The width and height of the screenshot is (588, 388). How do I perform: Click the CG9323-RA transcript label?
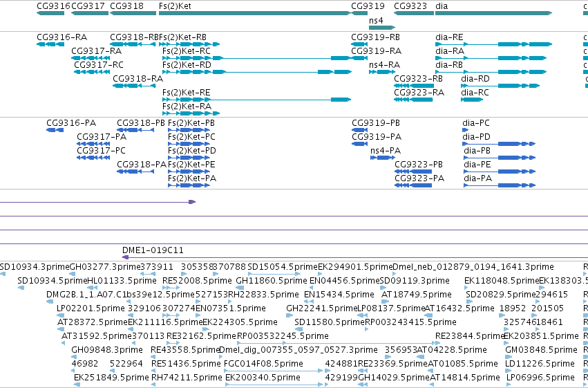(x=419, y=93)
